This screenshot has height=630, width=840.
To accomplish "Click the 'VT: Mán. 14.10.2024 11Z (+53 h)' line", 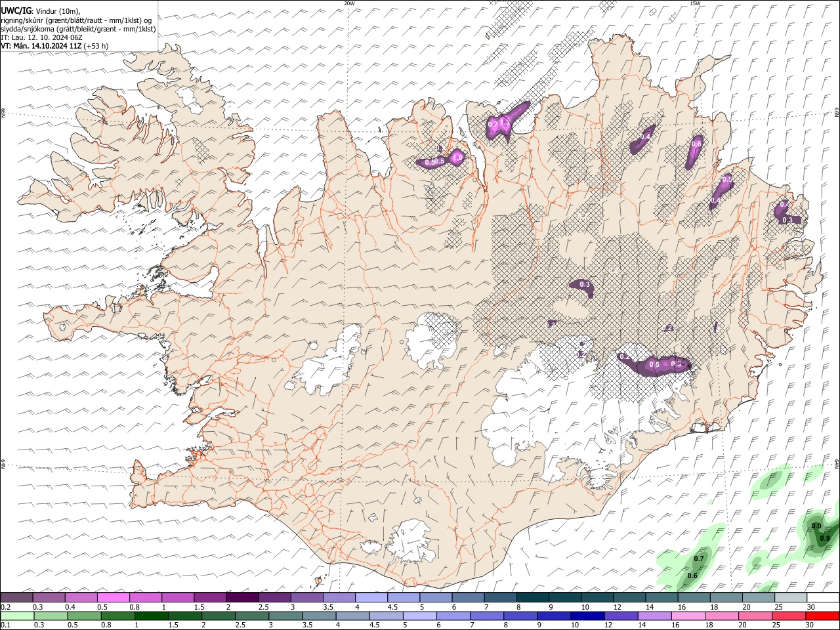I will tap(54, 46).
